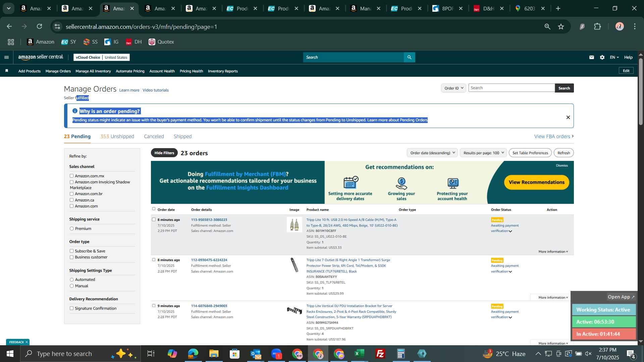The image size is (644, 362).
Task: Check the Business customer filter
Action: (71, 257)
